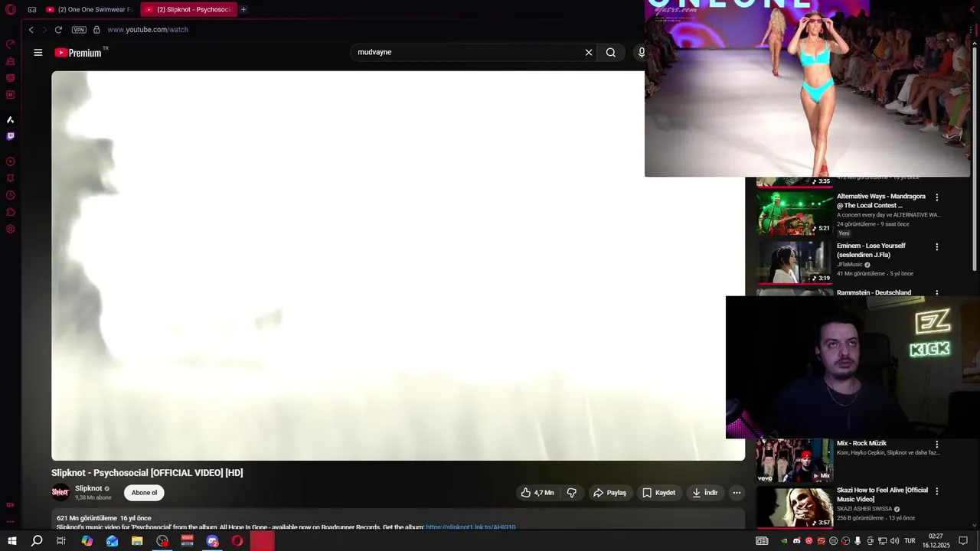Open Extensions cube icon in sidebar
Image resolution: width=980 pixels, height=551 pixels.
[11, 212]
